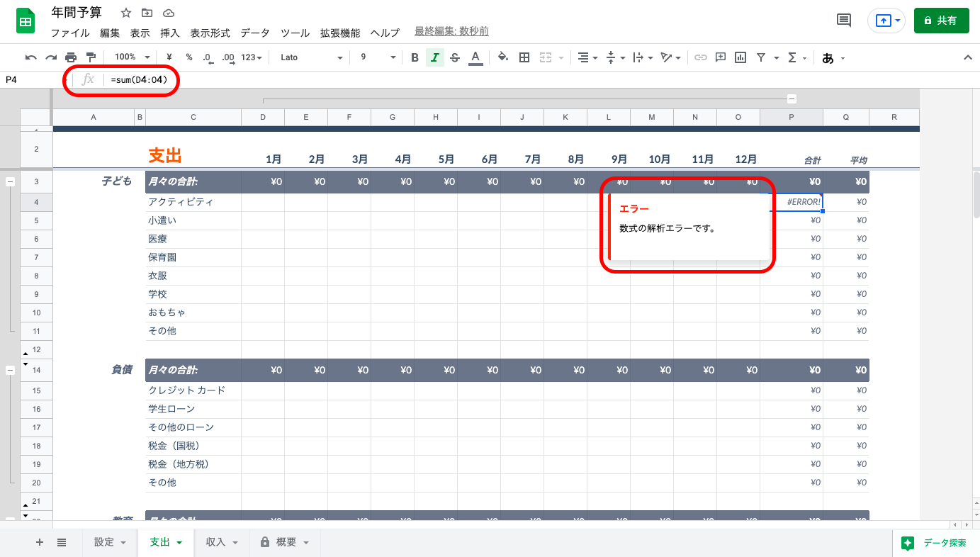Open the 支出 tab dropdown arrow
Screen dimensions: 980x557
(x=179, y=543)
